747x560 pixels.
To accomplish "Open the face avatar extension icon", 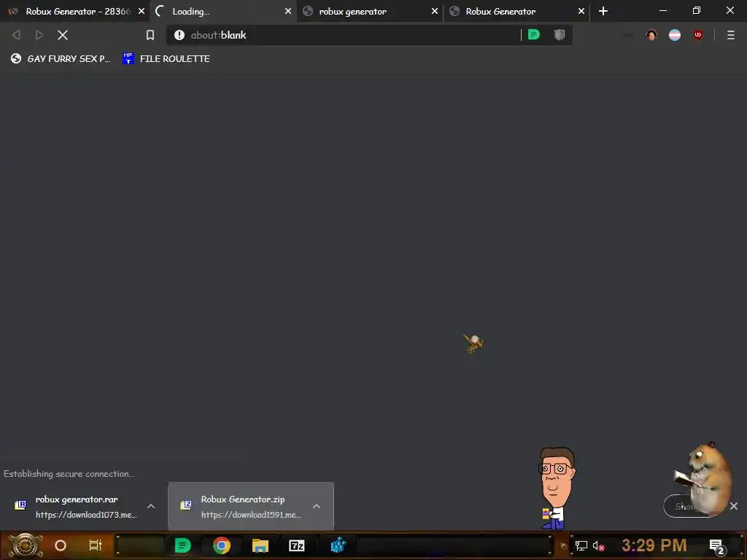I will (x=651, y=35).
